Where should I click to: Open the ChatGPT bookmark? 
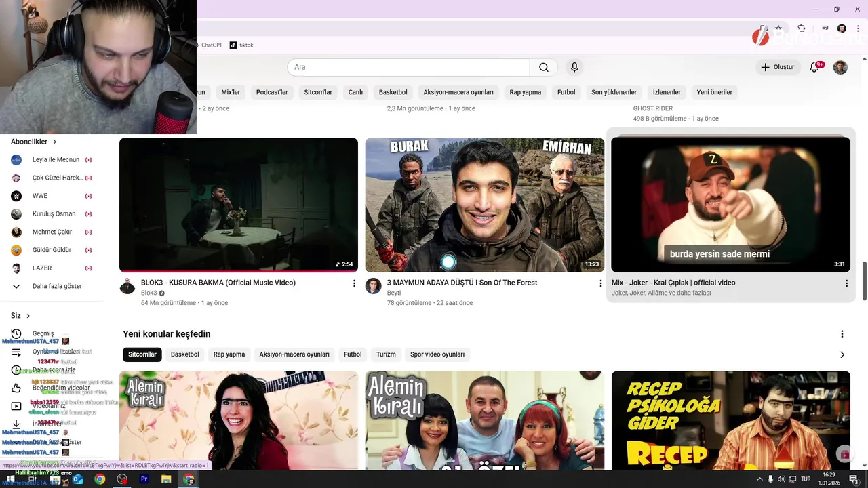tap(208, 45)
